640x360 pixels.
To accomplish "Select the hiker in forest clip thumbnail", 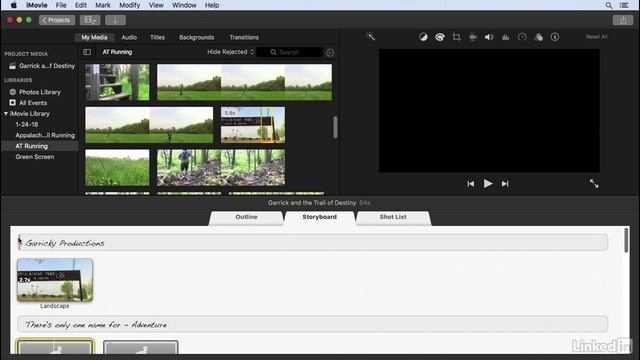I will [221, 167].
